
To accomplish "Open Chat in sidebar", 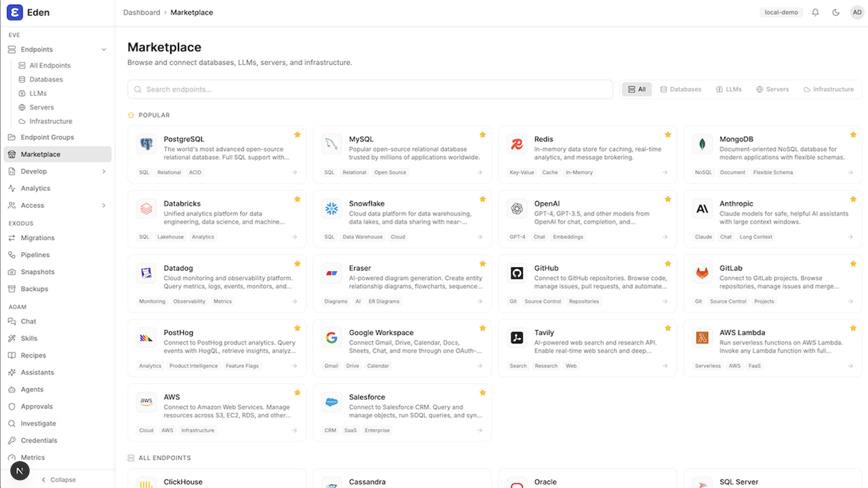I will pyautogui.click(x=58, y=321).
